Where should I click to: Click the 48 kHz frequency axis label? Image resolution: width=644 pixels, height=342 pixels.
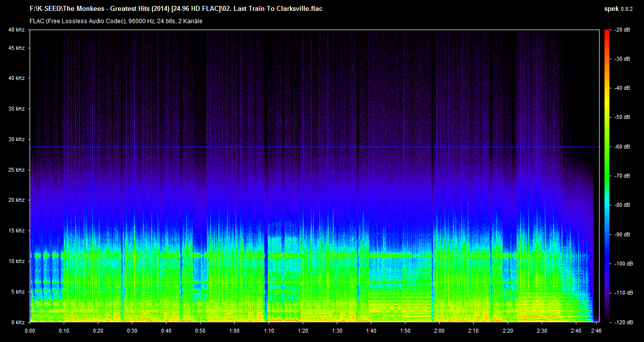tap(16, 30)
